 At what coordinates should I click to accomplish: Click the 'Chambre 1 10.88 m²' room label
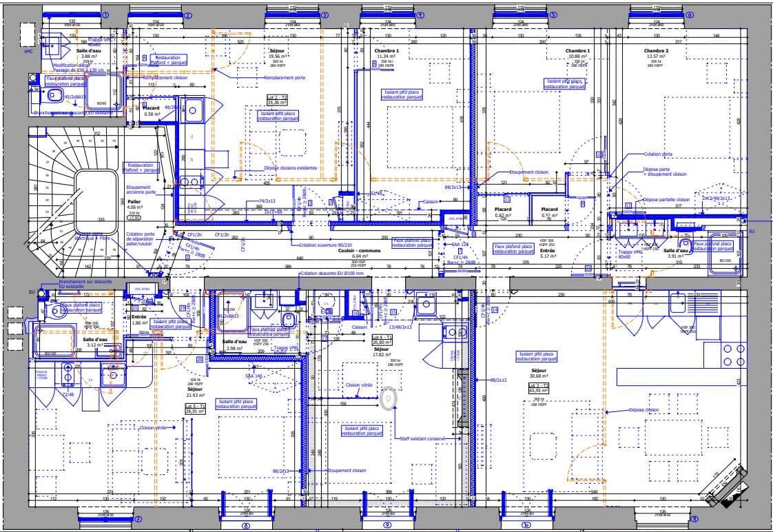[x=577, y=54]
